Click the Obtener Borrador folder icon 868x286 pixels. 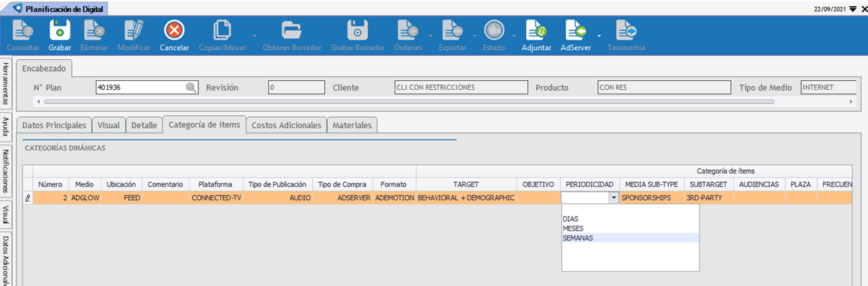point(291,31)
